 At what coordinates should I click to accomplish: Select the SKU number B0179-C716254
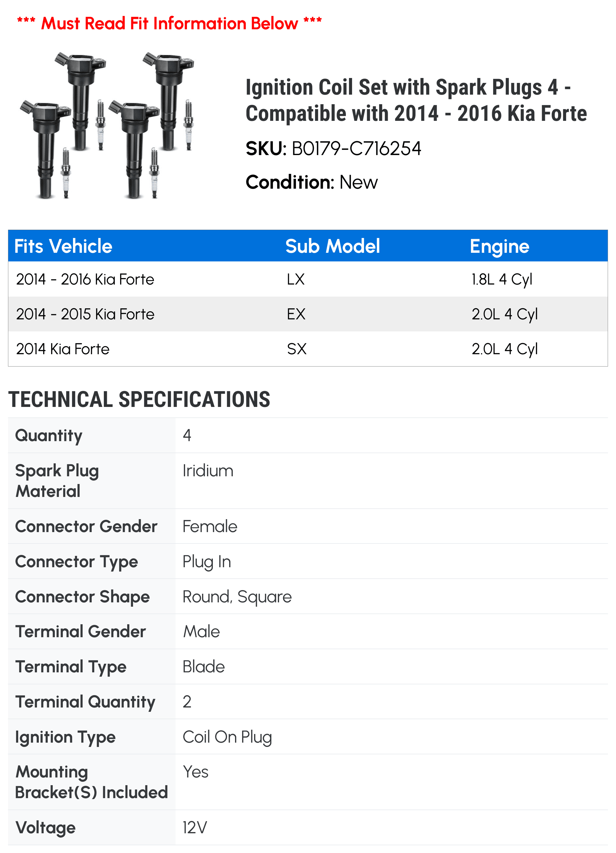pyautogui.click(x=356, y=149)
